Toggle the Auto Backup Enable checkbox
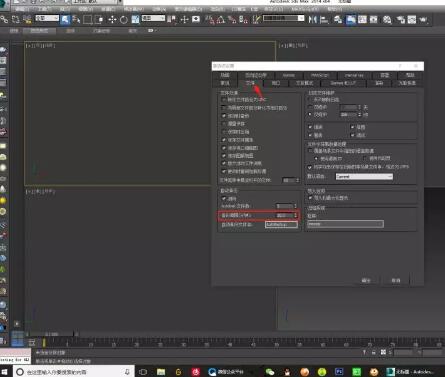 coord(224,198)
